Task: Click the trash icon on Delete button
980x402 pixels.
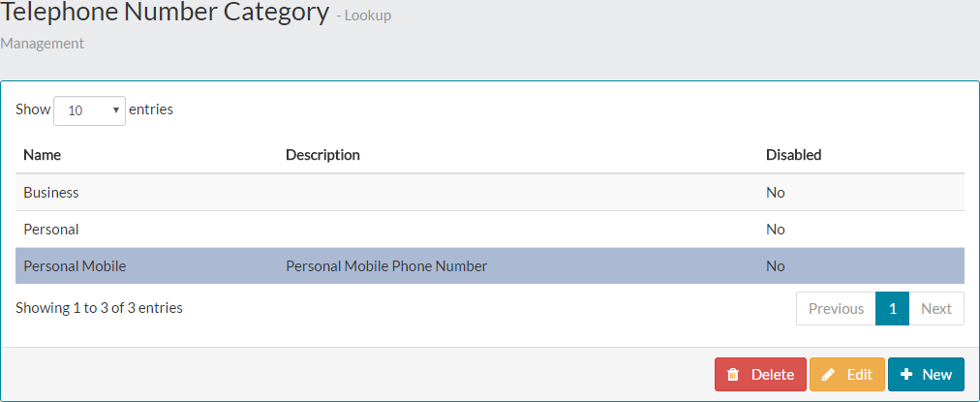Action: [733, 375]
